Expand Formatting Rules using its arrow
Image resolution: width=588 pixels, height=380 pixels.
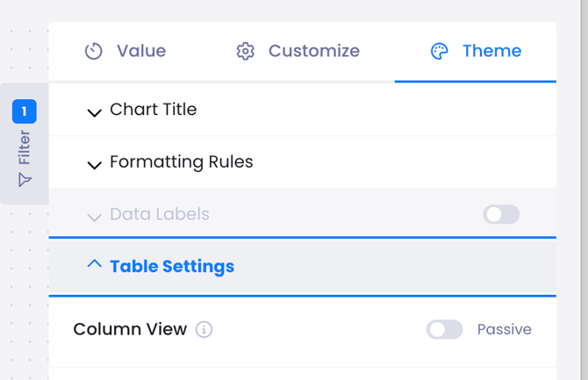tap(95, 164)
